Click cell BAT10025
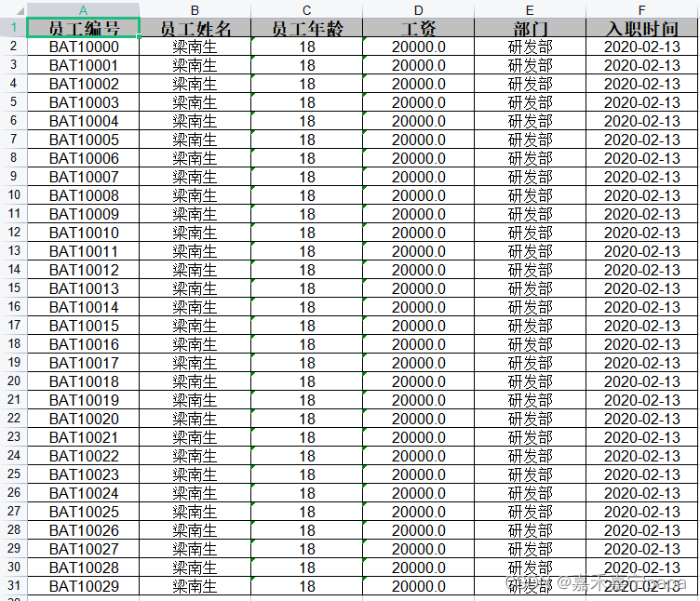This screenshot has width=700, height=601. [x=84, y=512]
